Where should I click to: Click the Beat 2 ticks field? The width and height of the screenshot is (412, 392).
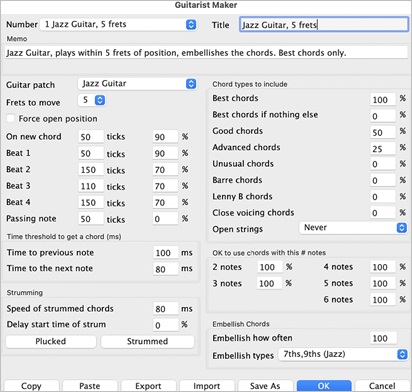[91, 170]
